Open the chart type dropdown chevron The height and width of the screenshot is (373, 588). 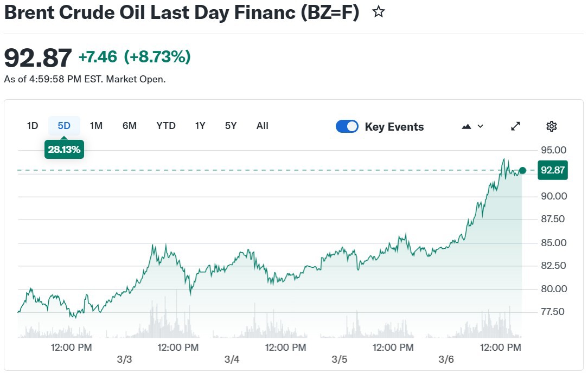[480, 126]
